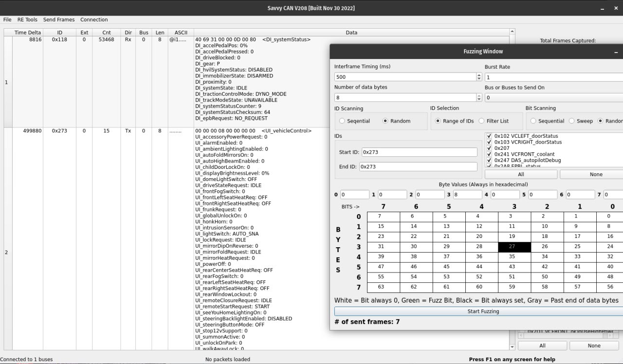The image size is (623, 364).
Task: Toggle bit 35 in the byte grid
Action: pos(514,257)
